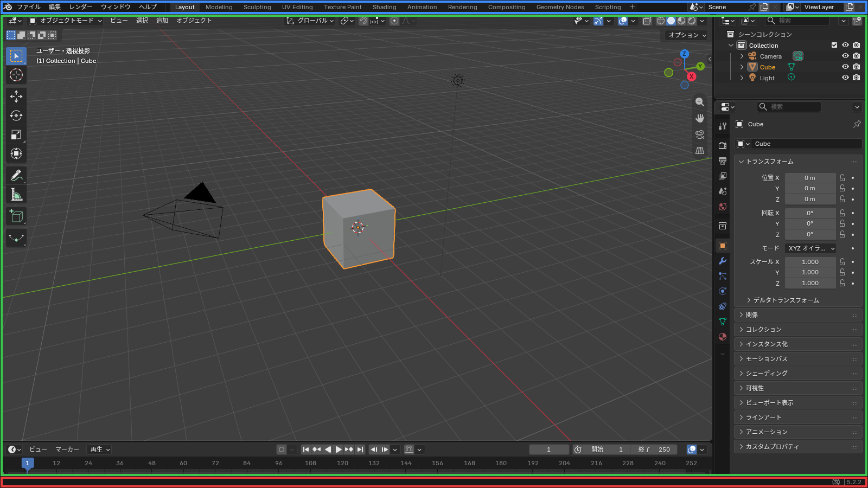Uncheck the Collection exclude checkbox
Screen dimensions: 868x488
pos(834,45)
